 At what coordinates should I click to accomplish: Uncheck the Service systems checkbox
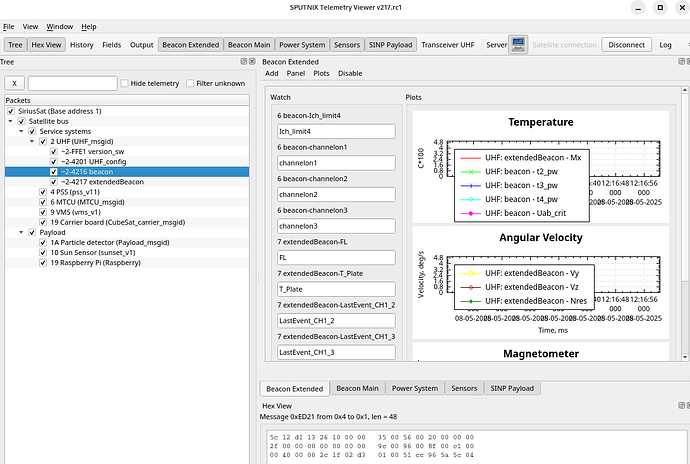point(32,131)
